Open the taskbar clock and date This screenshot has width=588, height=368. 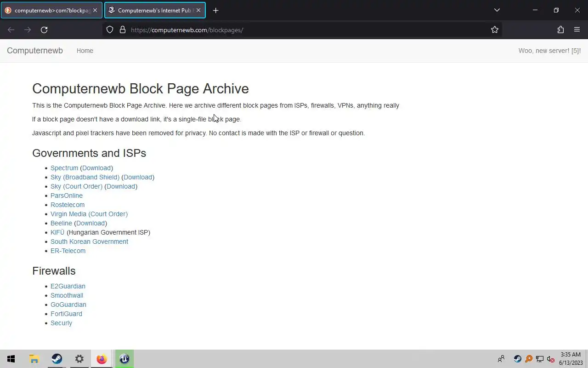[x=571, y=359]
